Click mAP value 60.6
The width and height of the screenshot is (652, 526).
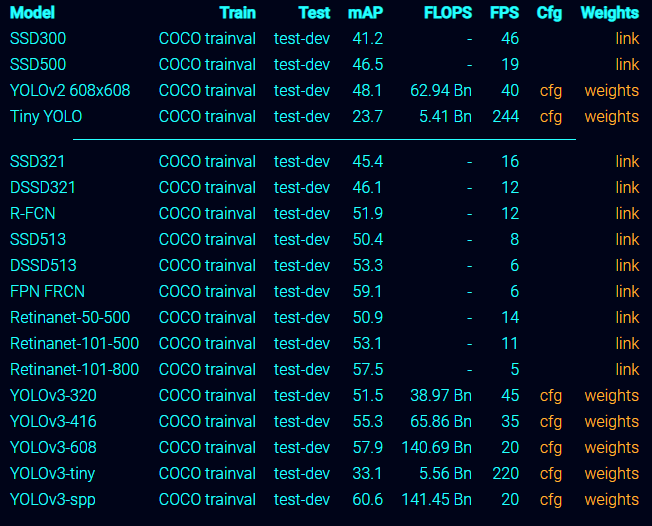tap(368, 500)
